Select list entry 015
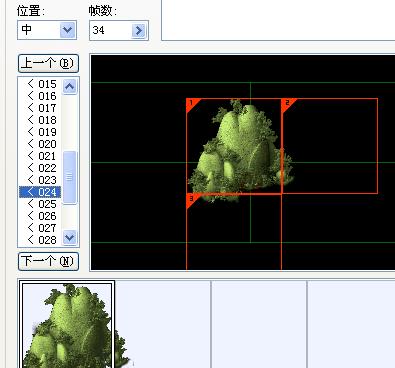The image size is (395, 368). coord(41,84)
